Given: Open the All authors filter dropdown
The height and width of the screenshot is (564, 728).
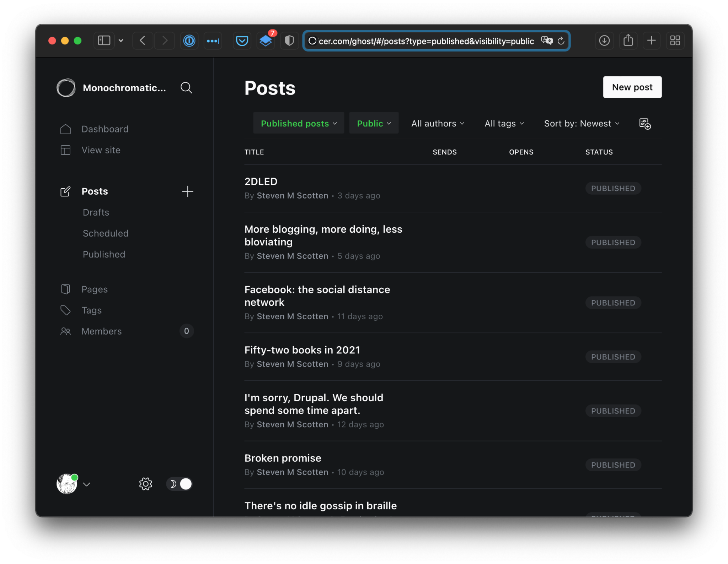Looking at the screenshot, I should [x=438, y=123].
